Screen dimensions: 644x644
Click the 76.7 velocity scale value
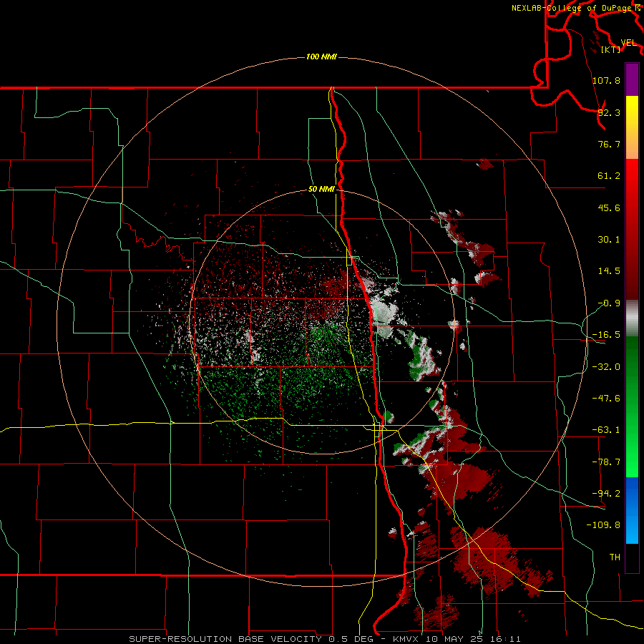(609, 144)
